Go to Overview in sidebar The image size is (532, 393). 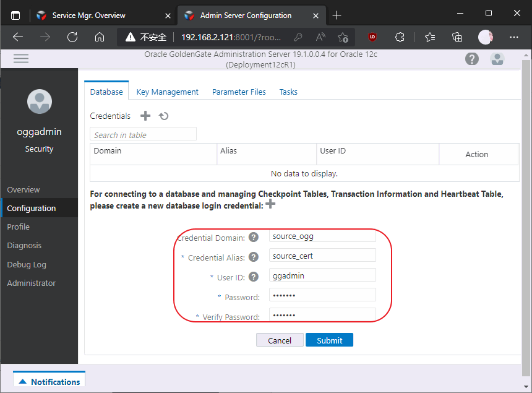(24, 189)
